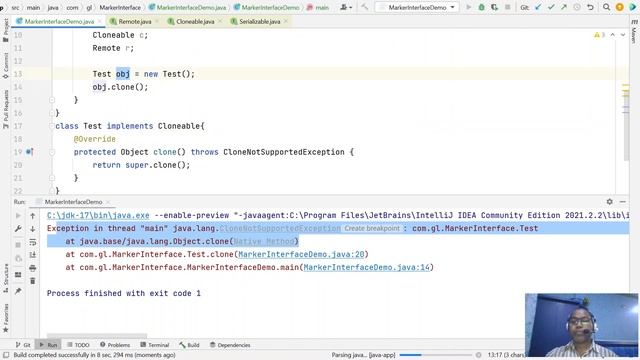Viewport: 640px width, 360px height.
Task: Show Git history clock icon
Action: [577, 7]
